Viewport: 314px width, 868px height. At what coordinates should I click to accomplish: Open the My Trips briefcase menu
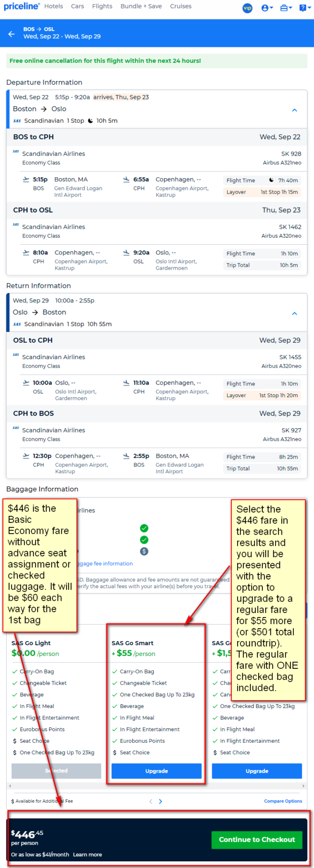coord(285,8)
